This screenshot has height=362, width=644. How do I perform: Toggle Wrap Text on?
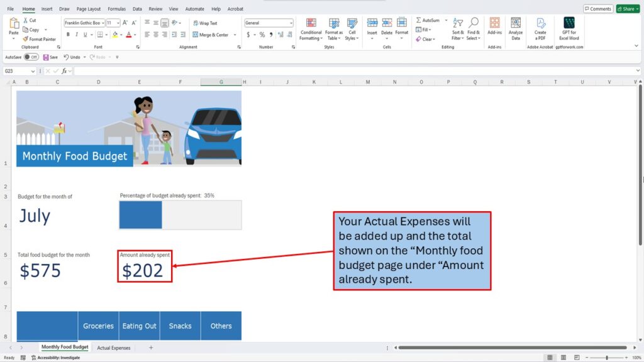(205, 23)
